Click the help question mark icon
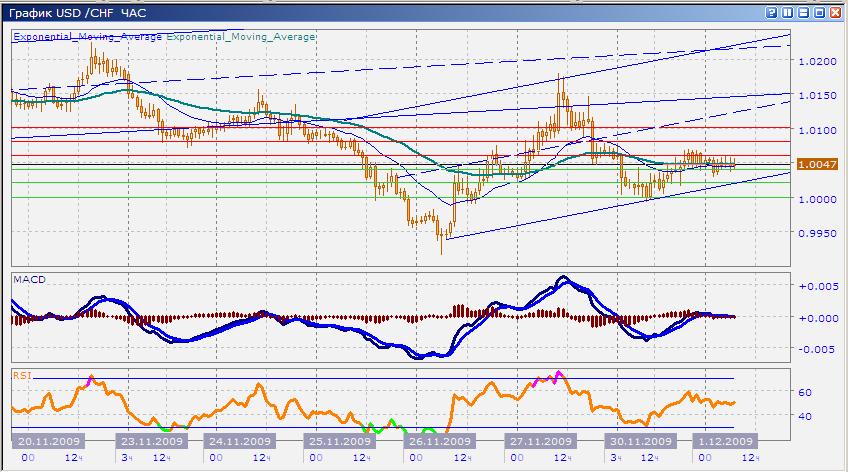The width and height of the screenshot is (848, 472). 773,12
